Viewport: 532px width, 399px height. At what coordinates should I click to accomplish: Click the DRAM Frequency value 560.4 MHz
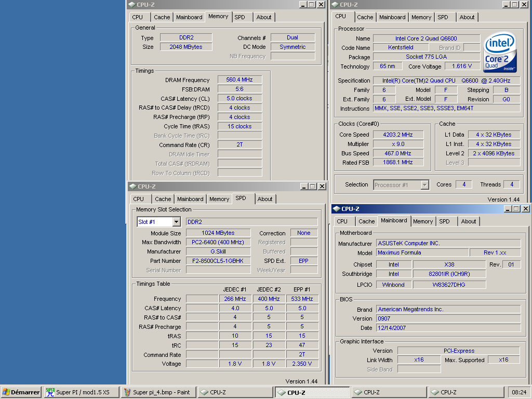point(240,79)
